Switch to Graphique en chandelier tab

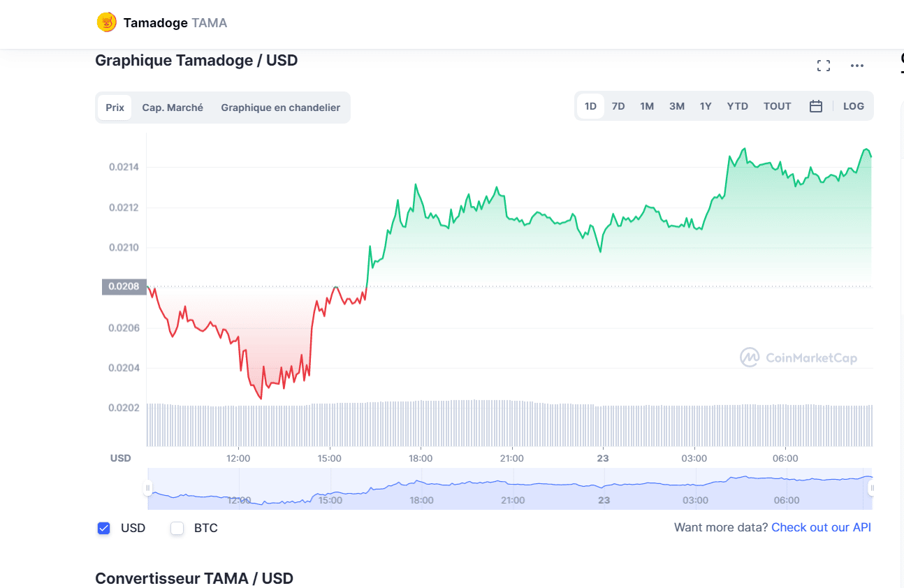click(x=280, y=108)
